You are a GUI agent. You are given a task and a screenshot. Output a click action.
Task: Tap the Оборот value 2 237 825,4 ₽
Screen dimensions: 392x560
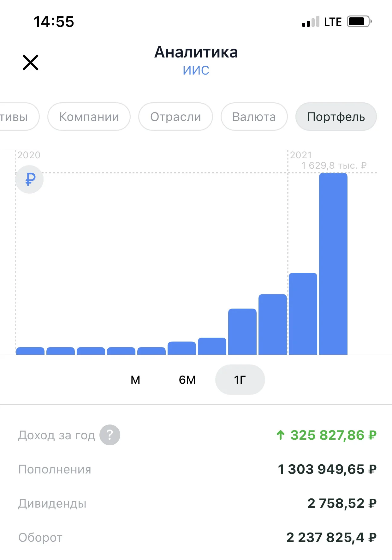pyautogui.click(x=331, y=538)
